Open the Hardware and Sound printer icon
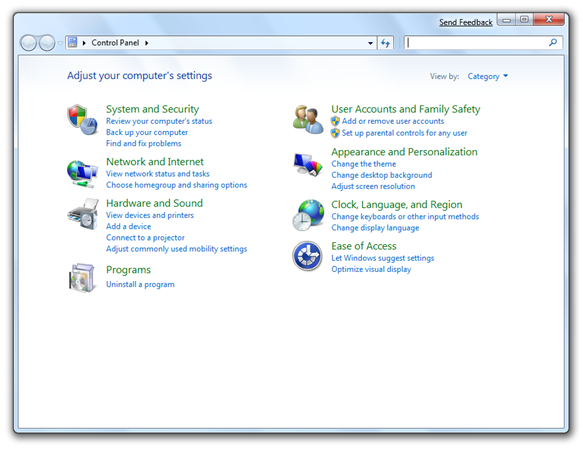 click(x=83, y=214)
